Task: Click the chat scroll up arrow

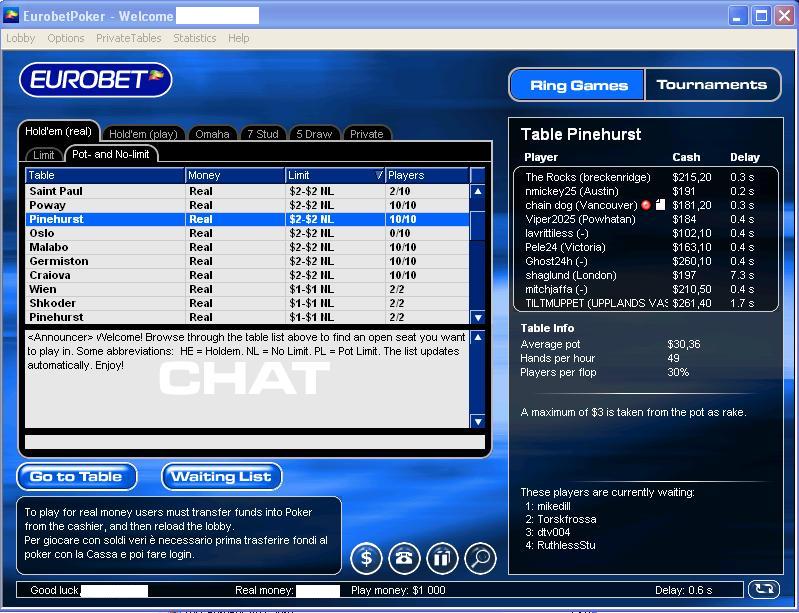Action: (x=477, y=337)
